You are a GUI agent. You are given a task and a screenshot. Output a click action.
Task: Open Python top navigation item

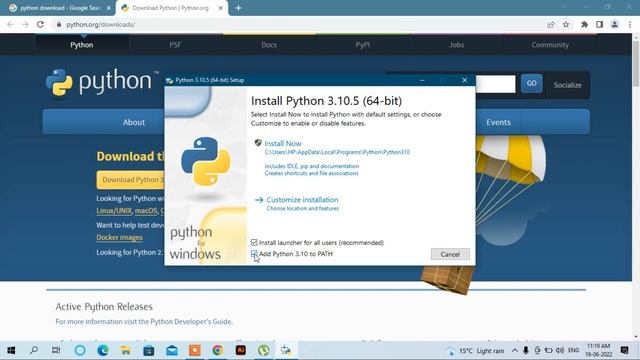tap(82, 45)
